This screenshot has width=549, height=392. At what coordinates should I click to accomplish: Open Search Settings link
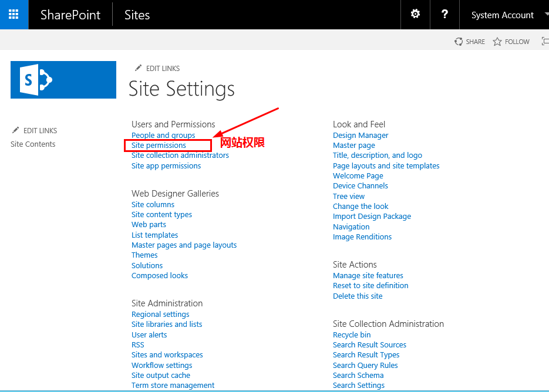(x=359, y=386)
